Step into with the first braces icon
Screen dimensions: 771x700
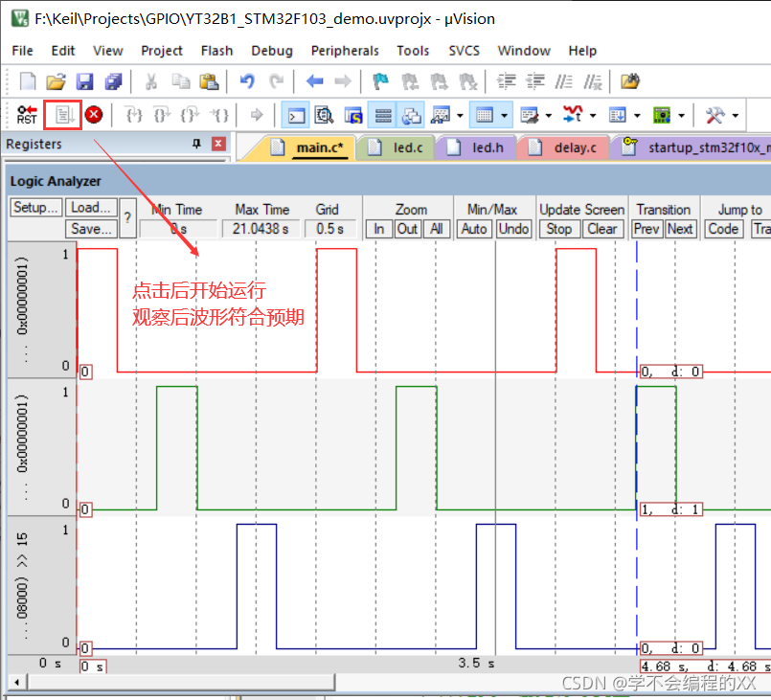coord(134,115)
